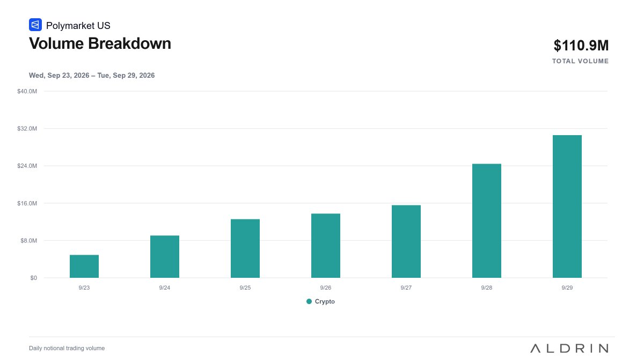The height and width of the screenshot is (362, 644).
Task: Click the 9/27 volume bar
Action: click(406, 241)
